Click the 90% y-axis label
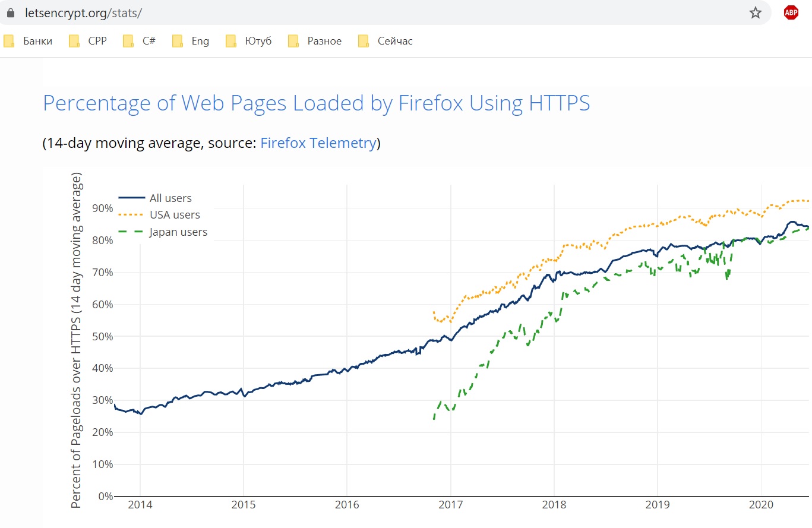 [x=102, y=208]
